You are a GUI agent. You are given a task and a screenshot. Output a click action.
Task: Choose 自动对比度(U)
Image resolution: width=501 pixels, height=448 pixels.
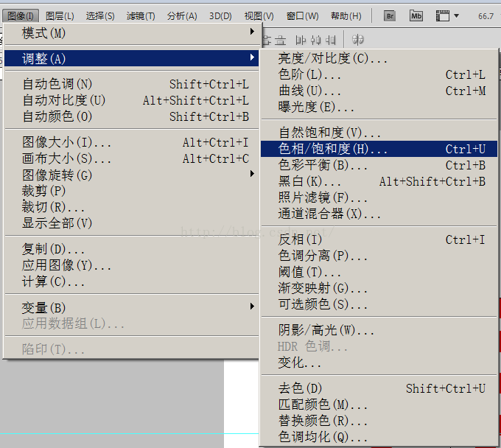[x=132, y=100]
